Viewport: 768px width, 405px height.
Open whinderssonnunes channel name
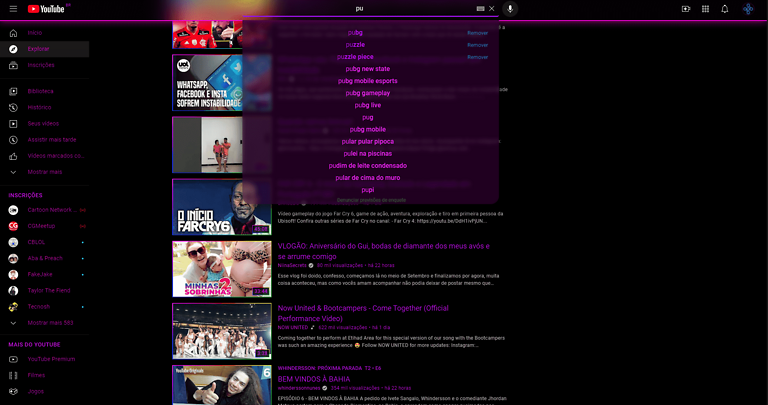point(298,388)
